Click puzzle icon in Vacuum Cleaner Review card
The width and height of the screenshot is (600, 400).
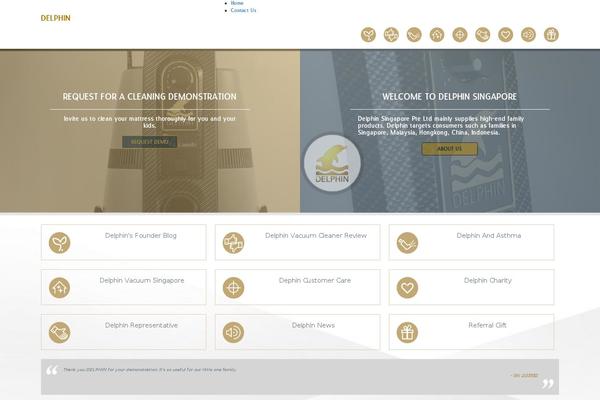click(233, 243)
